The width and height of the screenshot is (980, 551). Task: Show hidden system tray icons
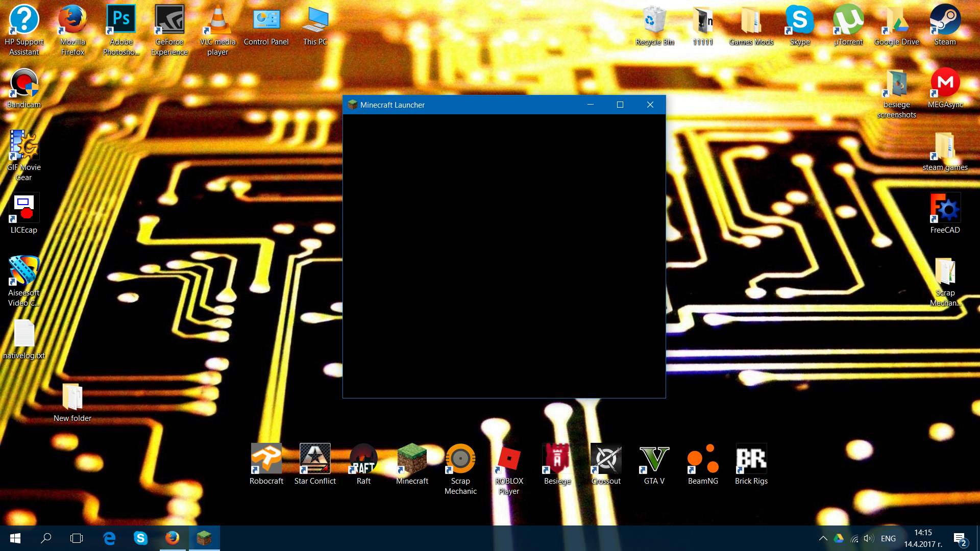click(823, 538)
